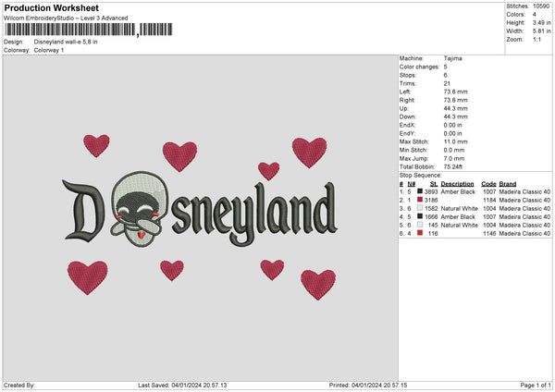The image size is (555, 392).
Task: Click the barcode under the worksheet title
Action: tap(89, 30)
